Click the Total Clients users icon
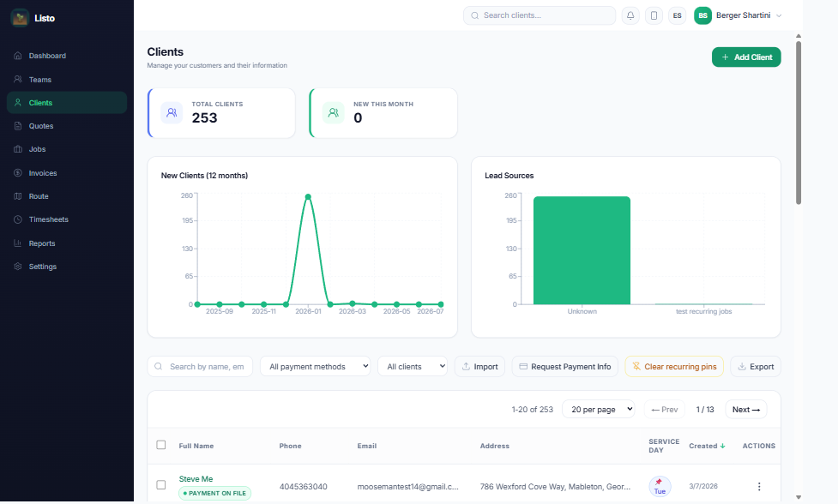 [x=172, y=112]
